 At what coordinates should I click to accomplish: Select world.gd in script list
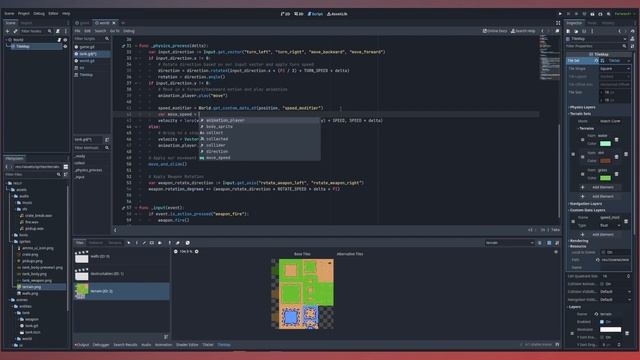87,61
